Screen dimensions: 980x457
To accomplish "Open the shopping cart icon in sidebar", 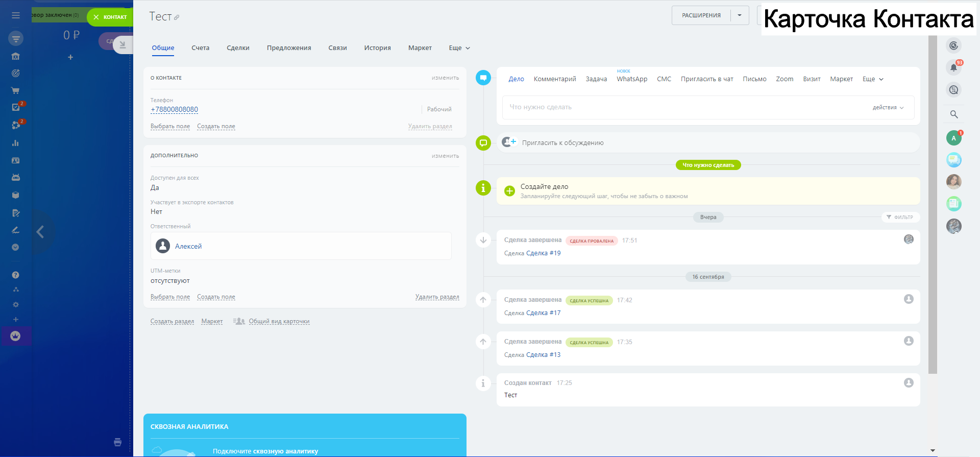I will (16, 90).
